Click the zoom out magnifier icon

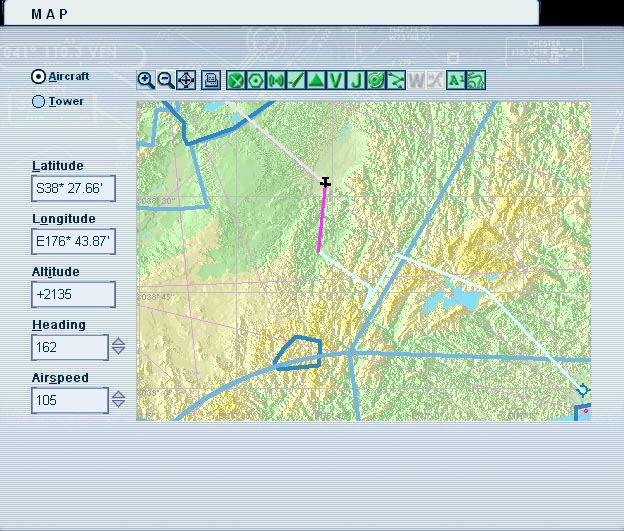coord(165,81)
